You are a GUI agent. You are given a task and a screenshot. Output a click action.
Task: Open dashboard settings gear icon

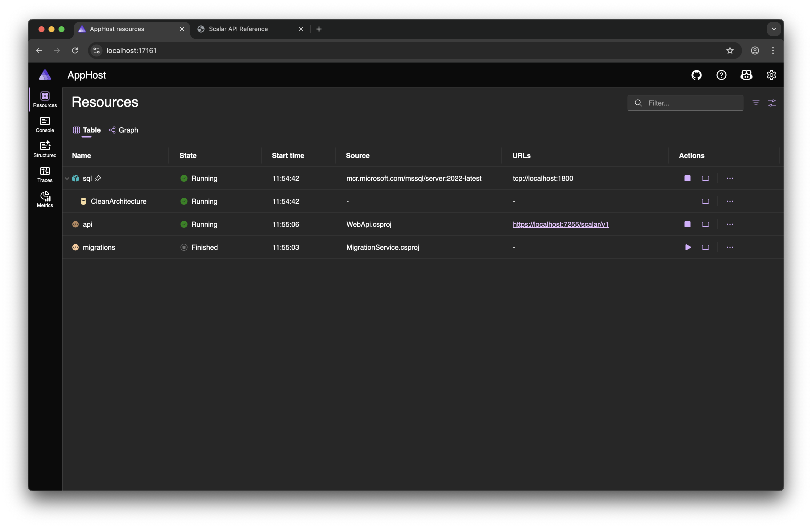click(x=771, y=75)
